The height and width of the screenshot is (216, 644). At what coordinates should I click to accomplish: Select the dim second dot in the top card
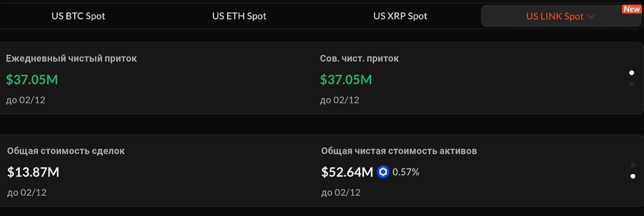[x=632, y=84]
